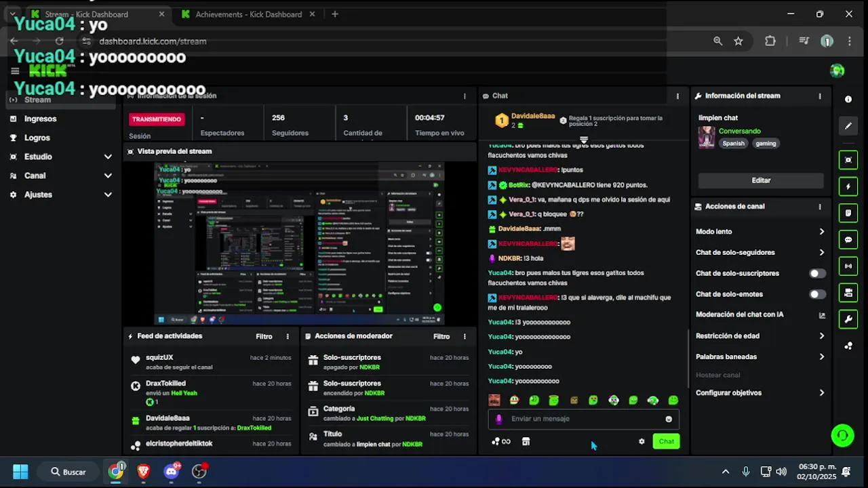Screen dimensions: 868x488
Task: Go to Logros in sidebar
Action: tap(37, 138)
